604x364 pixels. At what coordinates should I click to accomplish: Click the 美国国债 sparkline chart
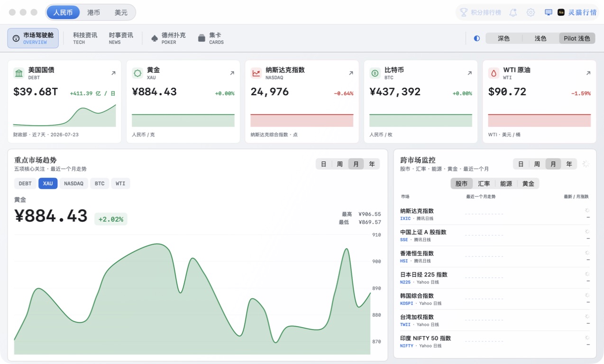click(x=64, y=116)
